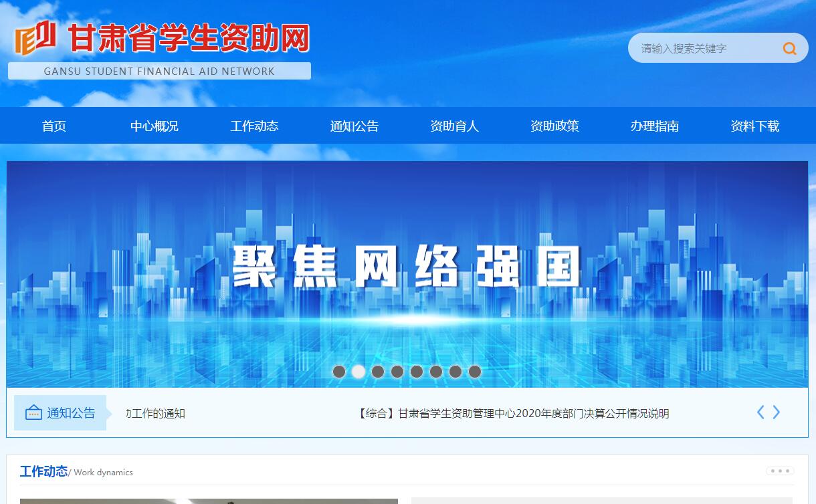Select the third carousel slide dot
The width and height of the screenshot is (816, 504).
378,372
